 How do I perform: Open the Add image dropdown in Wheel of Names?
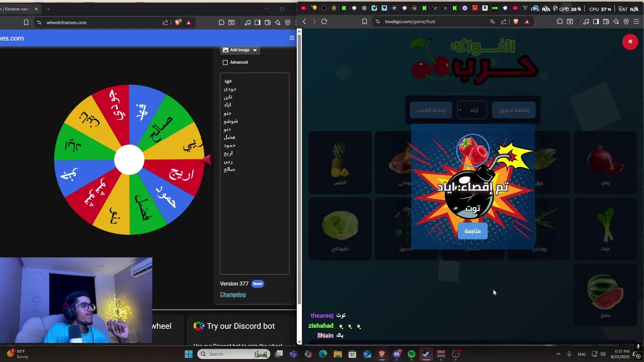240,50
